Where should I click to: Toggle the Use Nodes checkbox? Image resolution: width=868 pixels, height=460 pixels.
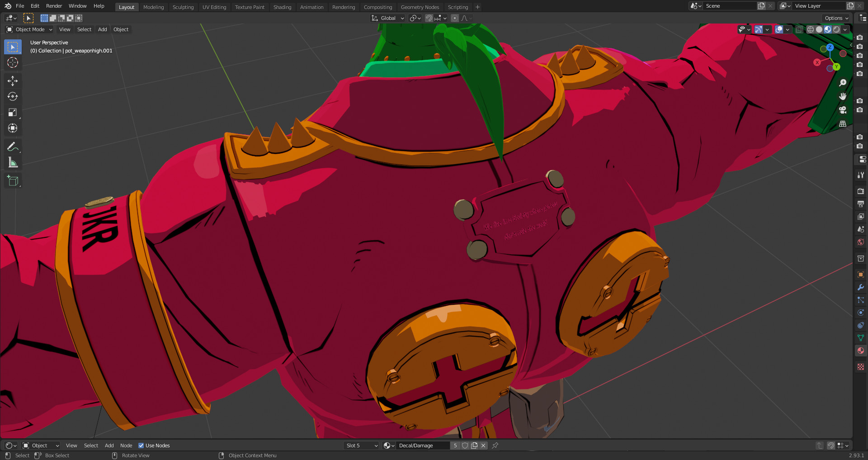point(141,446)
